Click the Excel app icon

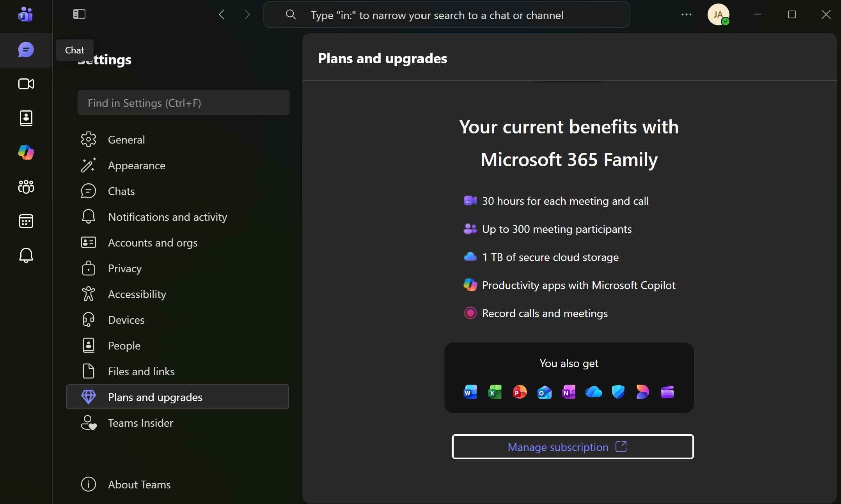coord(495,392)
